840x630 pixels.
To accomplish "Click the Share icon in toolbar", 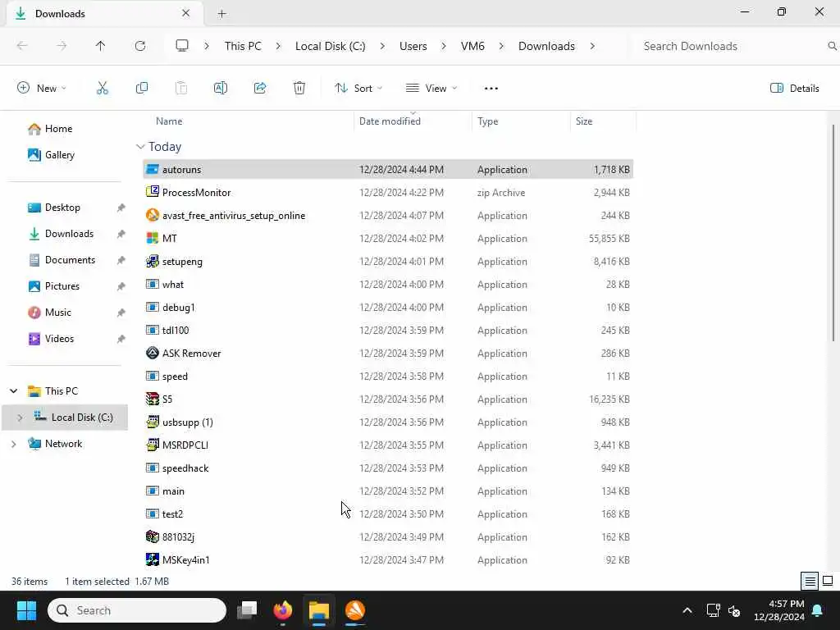I will [x=260, y=89].
